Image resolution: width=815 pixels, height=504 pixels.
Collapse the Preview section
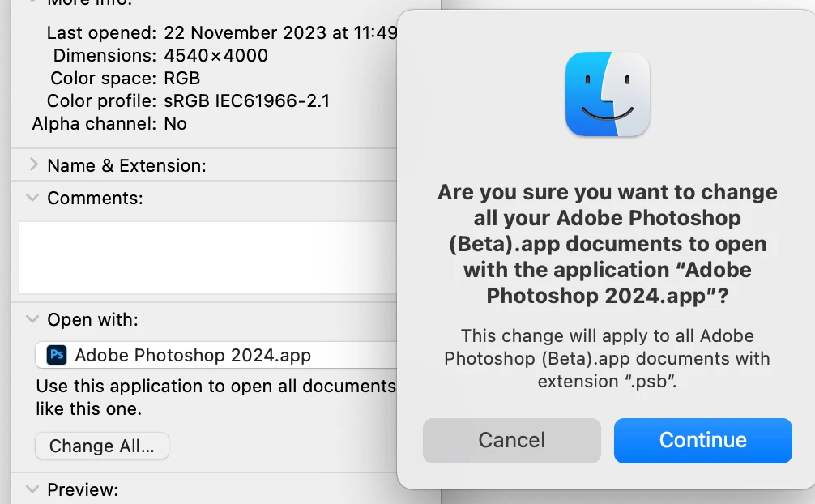[x=32, y=489]
